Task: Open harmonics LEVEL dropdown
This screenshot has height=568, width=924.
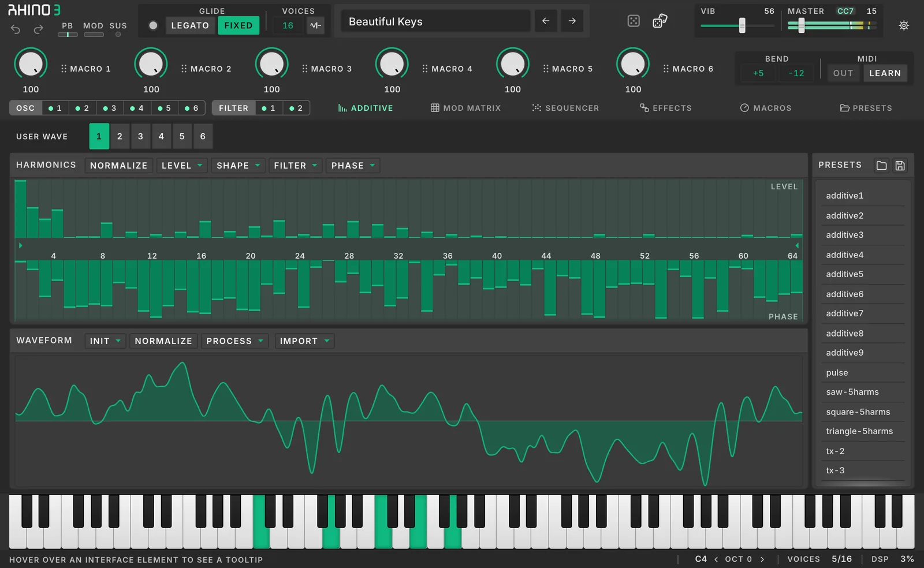Action: 181,166
